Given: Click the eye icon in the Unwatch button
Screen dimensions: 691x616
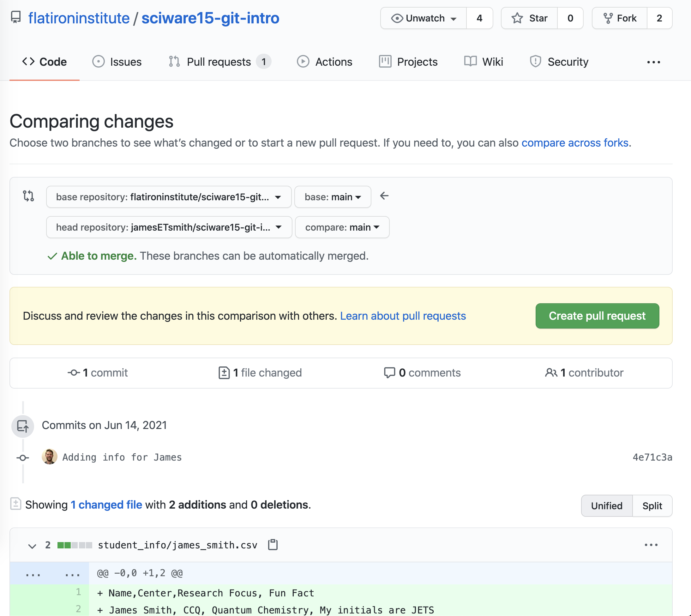Looking at the screenshot, I should (397, 18).
